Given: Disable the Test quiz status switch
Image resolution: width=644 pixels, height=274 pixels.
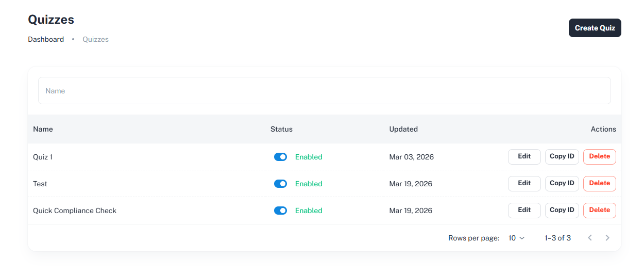Looking at the screenshot, I should [280, 184].
